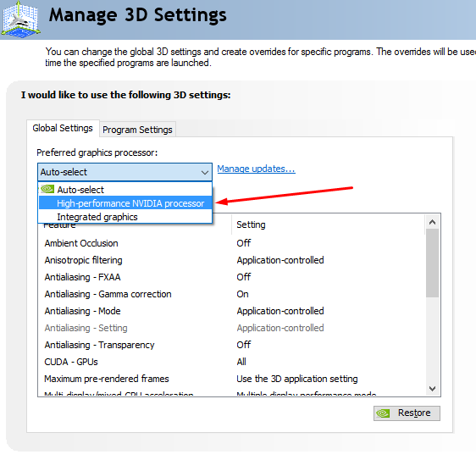This screenshot has width=476, height=460.
Task: Click NVIDIA logo beside Auto-select option
Action: pyautogui.click(x=47, y=189)
